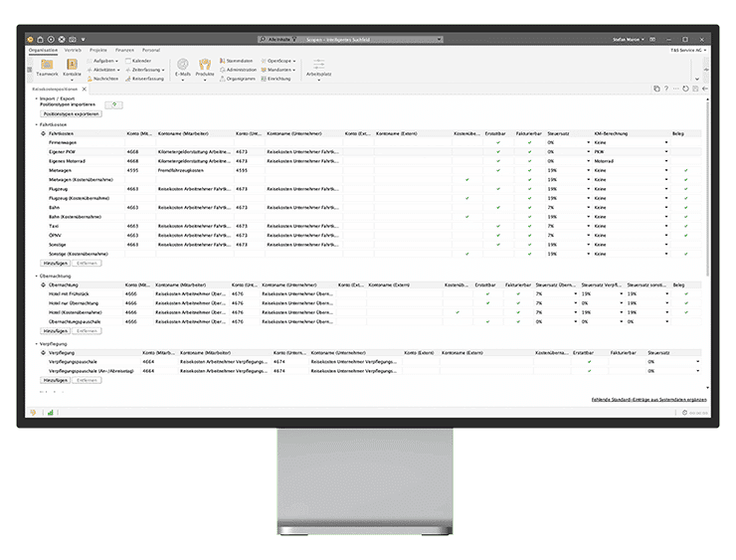Click the refresh icon in toolbar

[x=687, y=89]
